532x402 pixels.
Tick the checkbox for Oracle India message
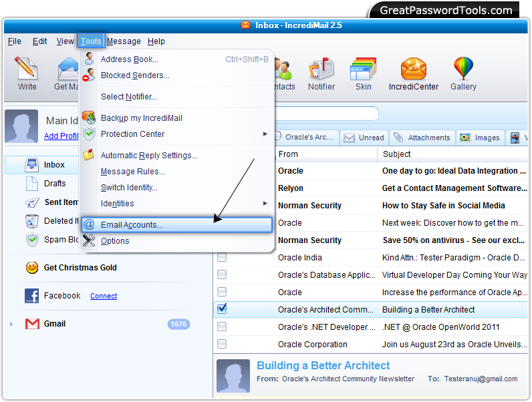click(222, 257)
